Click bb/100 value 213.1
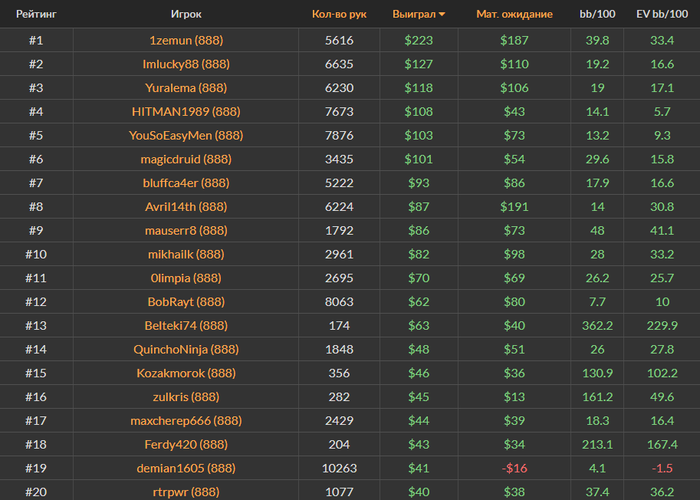Viewport: 700px width, 500px height. [597, 444]
